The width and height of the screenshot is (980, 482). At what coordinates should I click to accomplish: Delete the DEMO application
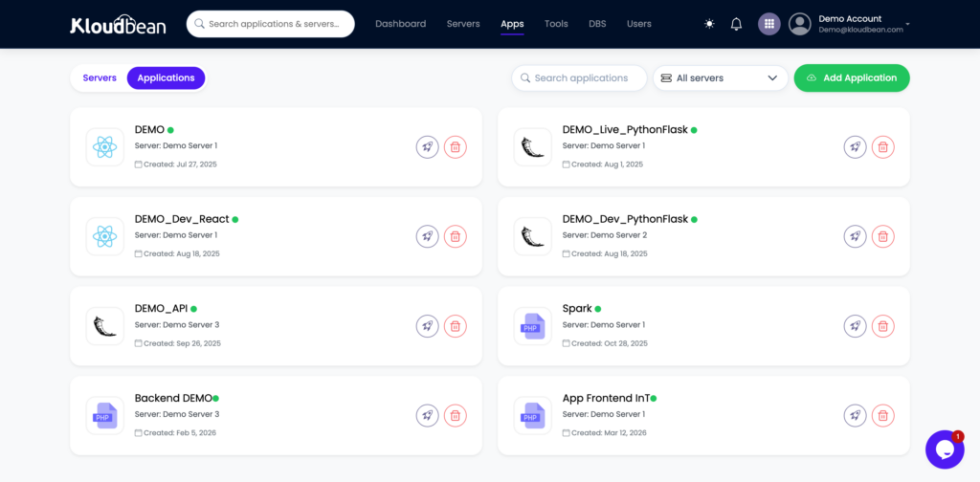pos(456,147)
